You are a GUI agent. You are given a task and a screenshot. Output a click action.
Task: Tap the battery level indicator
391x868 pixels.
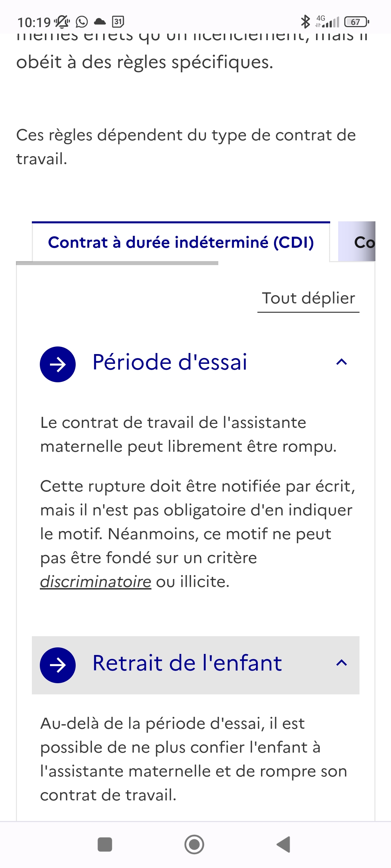tap(357, 22)
